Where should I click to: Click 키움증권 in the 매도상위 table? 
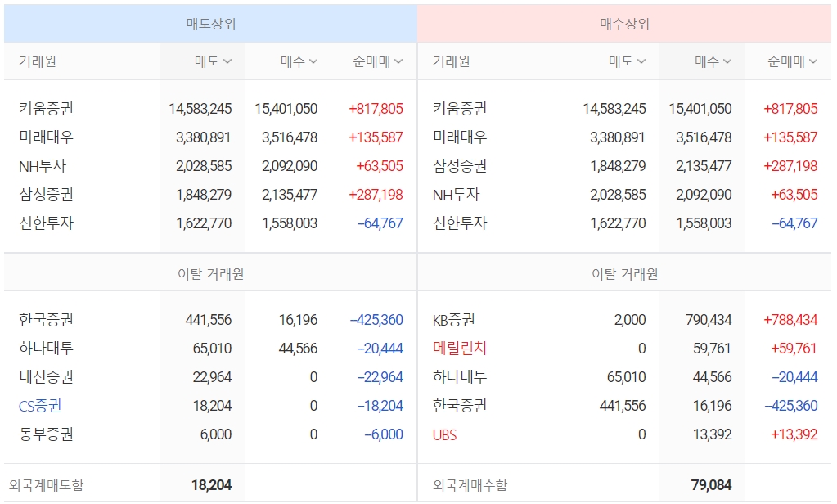point(46,108)
